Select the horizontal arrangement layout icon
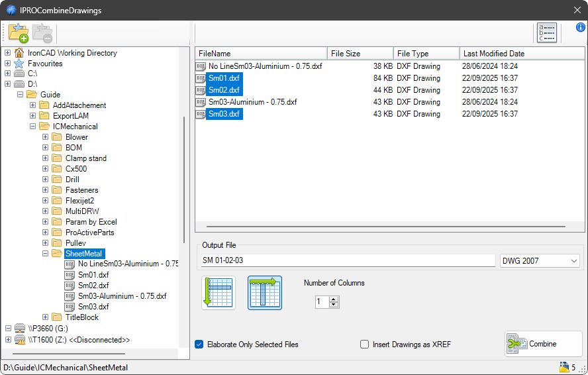Image resolution: width=588 pixels, height=375 pixels. pos(264,293)
